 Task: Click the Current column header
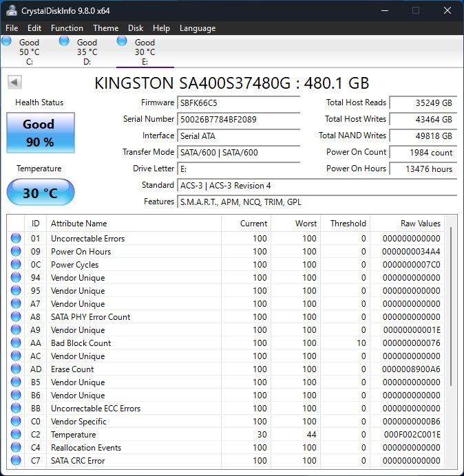(246, 224)
